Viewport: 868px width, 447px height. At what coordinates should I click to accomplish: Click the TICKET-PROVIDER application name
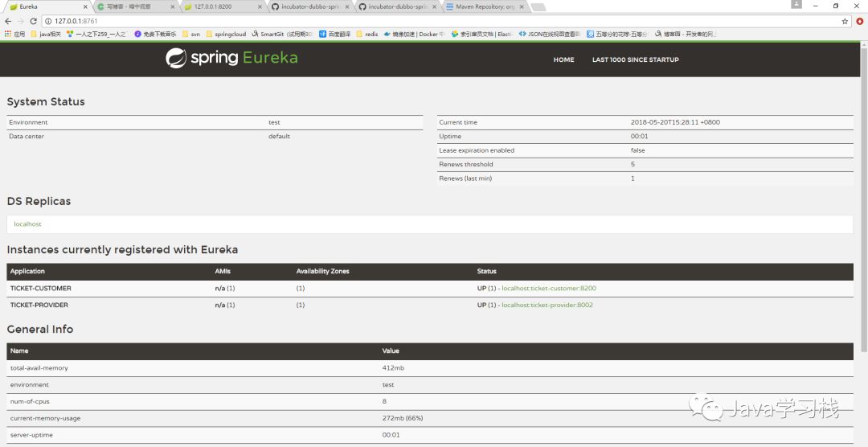click(39, 306)
